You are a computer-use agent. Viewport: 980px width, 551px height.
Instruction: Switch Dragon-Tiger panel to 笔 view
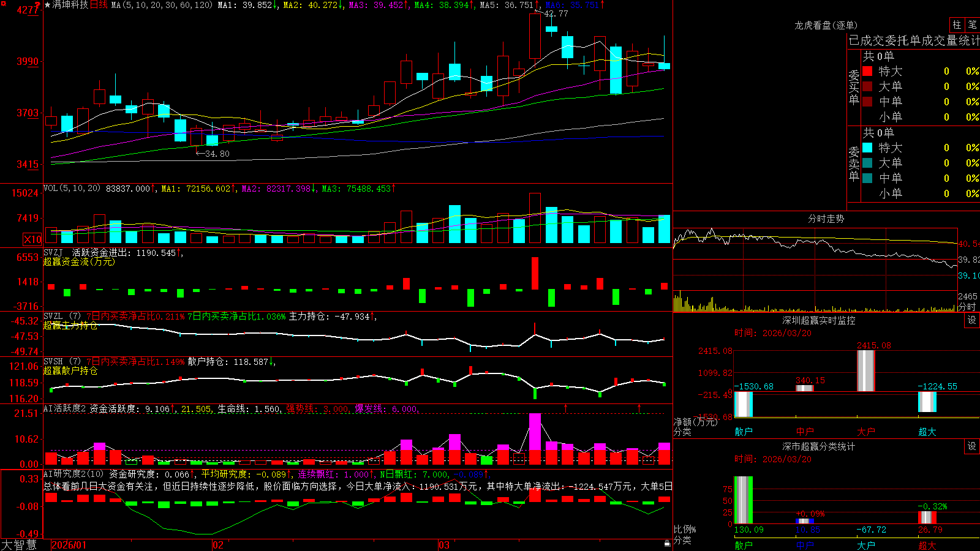pos(972,24)
